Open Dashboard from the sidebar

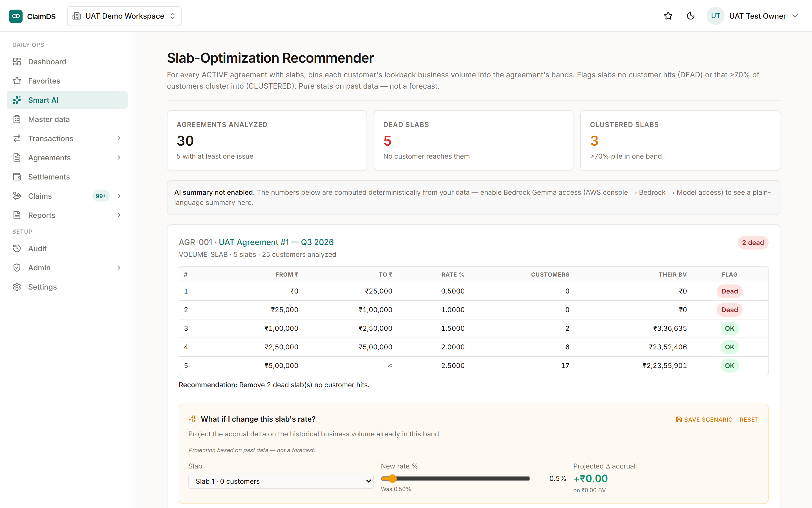click(67, 62)
